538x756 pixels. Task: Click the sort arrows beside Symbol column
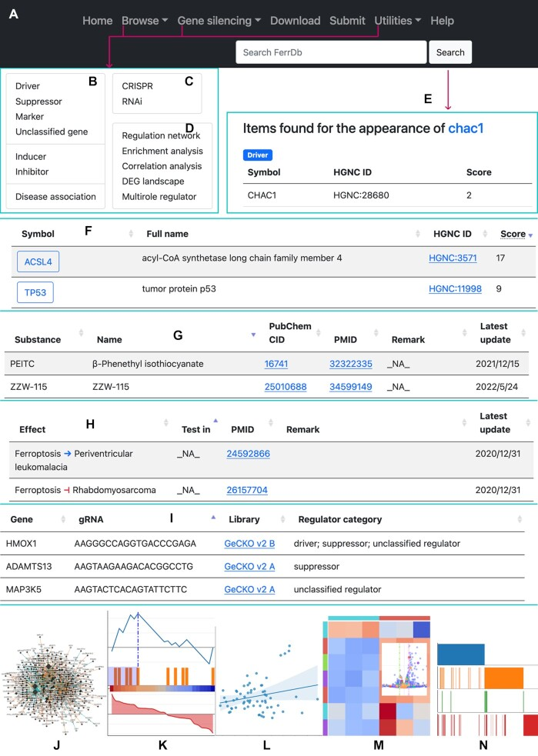131,234
